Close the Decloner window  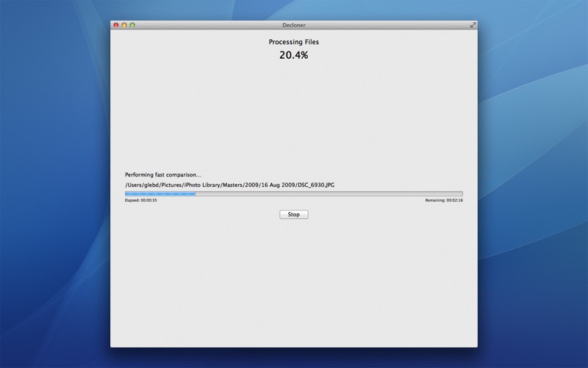pyautogui.click(x=116, y=25)
